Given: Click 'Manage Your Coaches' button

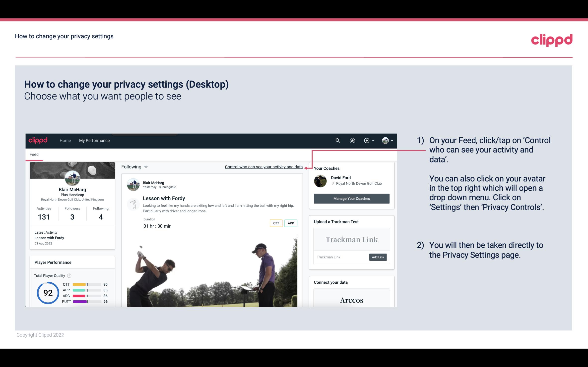Looking at the screenshot, I should [x=351, y=198].
